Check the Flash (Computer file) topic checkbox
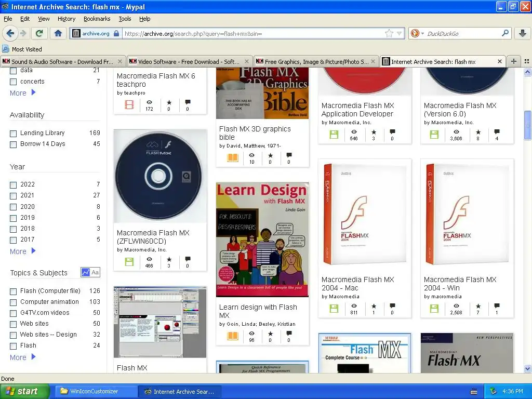The image size is (532, 399). click(x=13, y=291)
